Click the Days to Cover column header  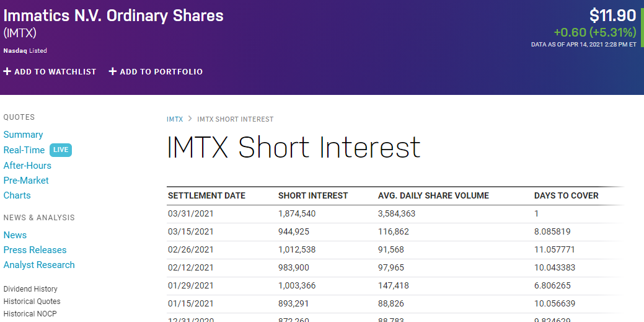[x=566, y=195]
